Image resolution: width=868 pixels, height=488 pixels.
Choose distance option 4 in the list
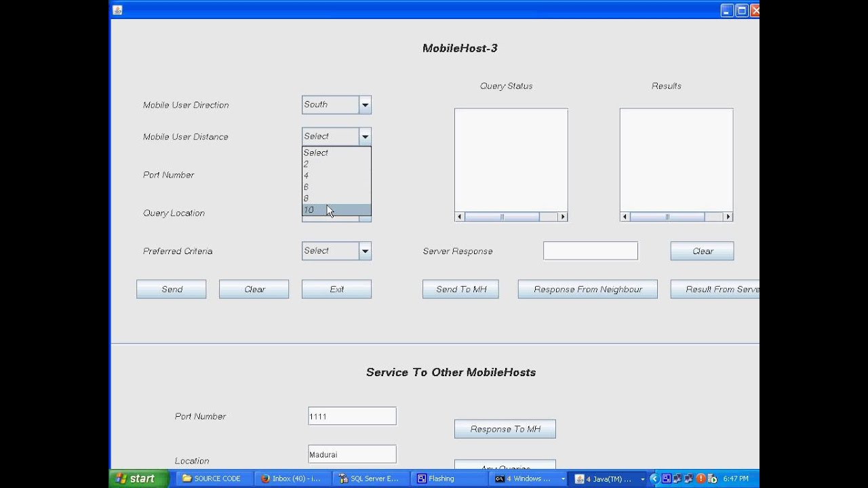(336, 176)
